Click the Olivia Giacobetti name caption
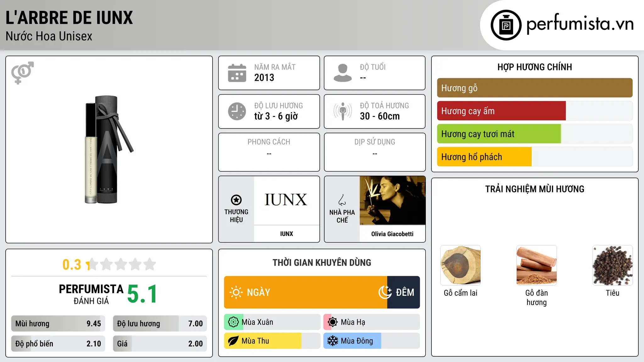Screen dimensions: 644x362 pos(392,234)
